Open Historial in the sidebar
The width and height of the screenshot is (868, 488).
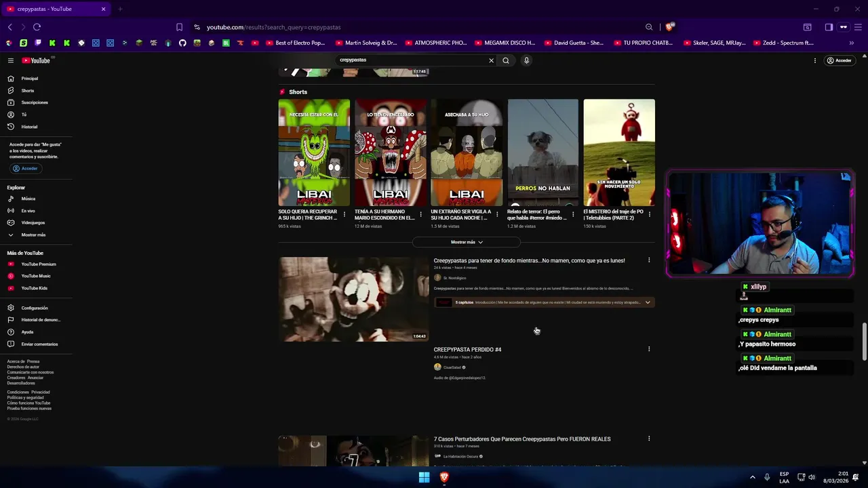point(29,127)
